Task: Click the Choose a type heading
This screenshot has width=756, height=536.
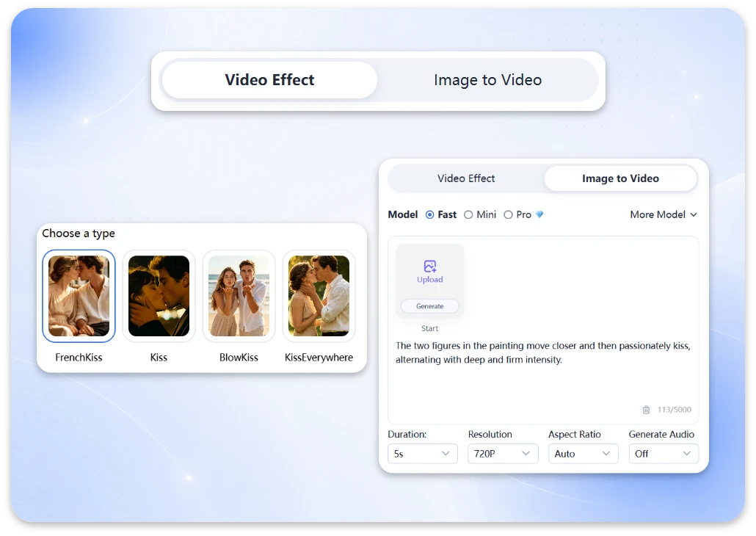Action: pyautogui.click(x=79, y=233)
